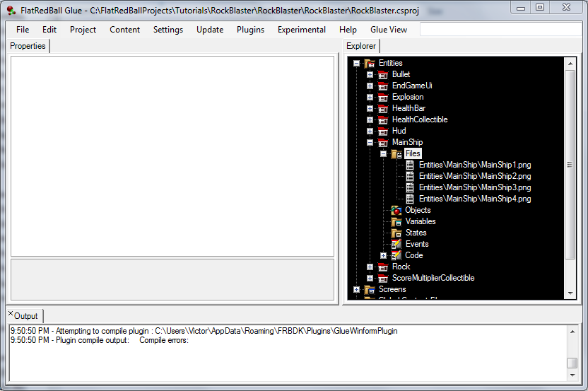Viewport: 588px width, 391px height.
Task: Select the Explorer tab
Action: coord(360,46)
